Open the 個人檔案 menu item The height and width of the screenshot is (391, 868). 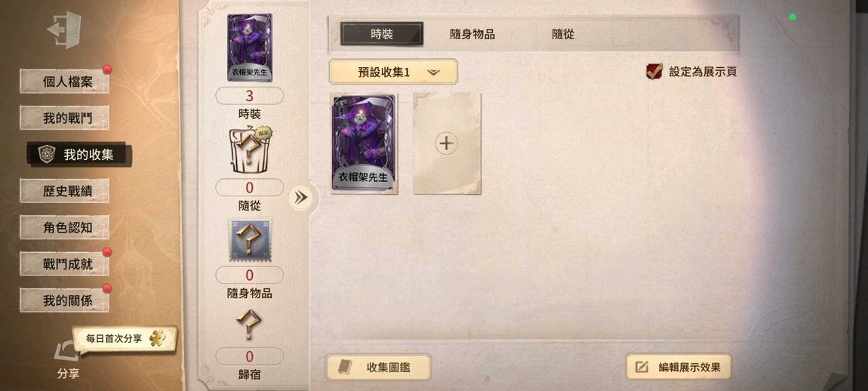tap(65, 82)
